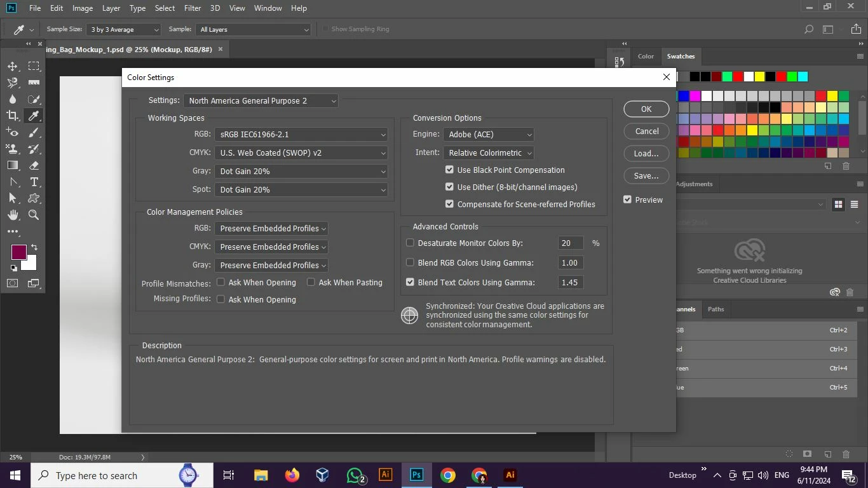This screenshot has height=488, width=868.
Task: Open Intent Relative Colorimetric dropdown
Action: 489,153
